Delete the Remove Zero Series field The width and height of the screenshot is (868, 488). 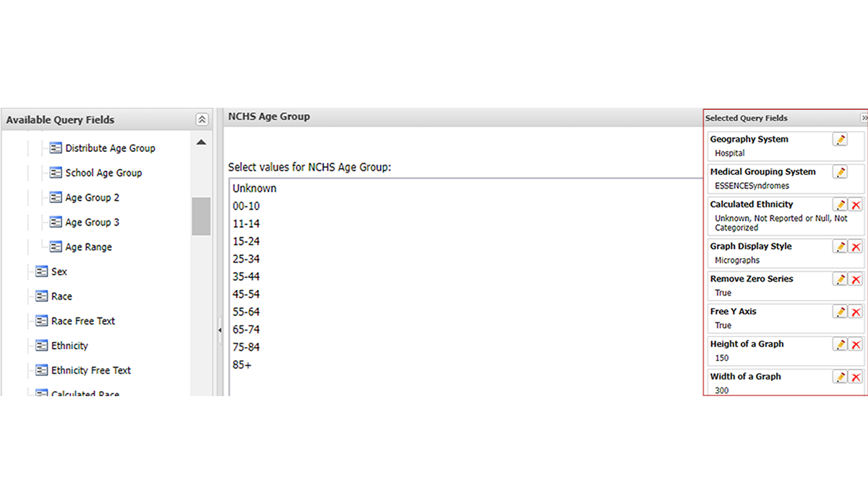[856, 279]
